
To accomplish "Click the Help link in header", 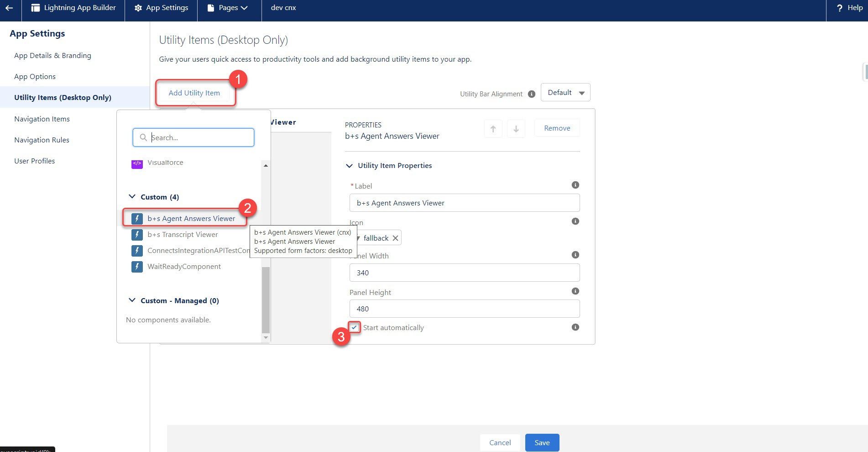I will (x=855, y=8).
